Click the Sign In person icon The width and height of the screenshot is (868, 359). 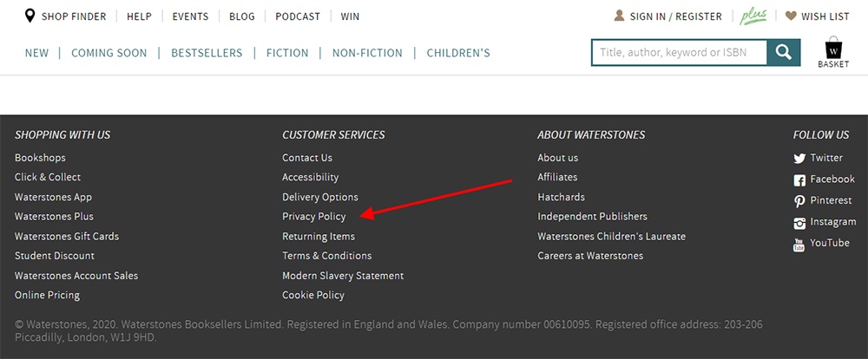click(619, 16)
